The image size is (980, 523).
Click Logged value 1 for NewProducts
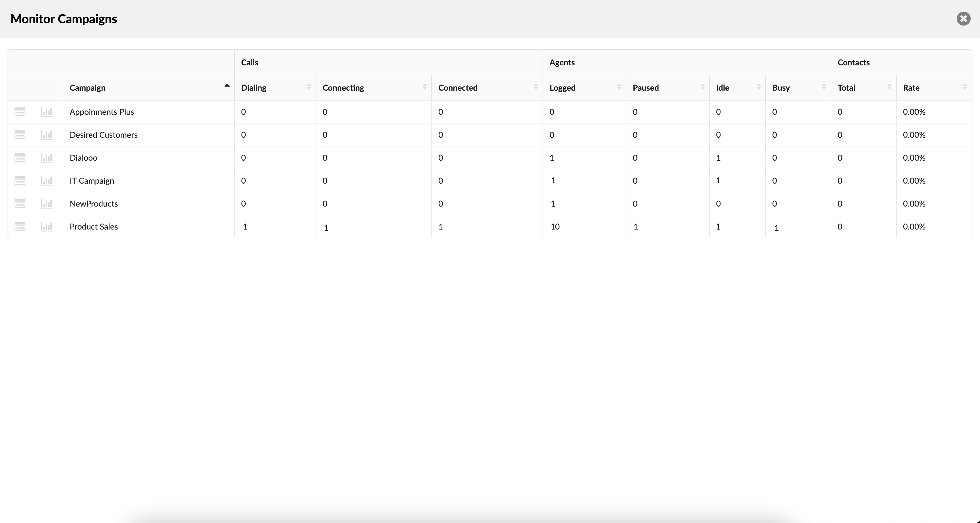click(553, 203)
